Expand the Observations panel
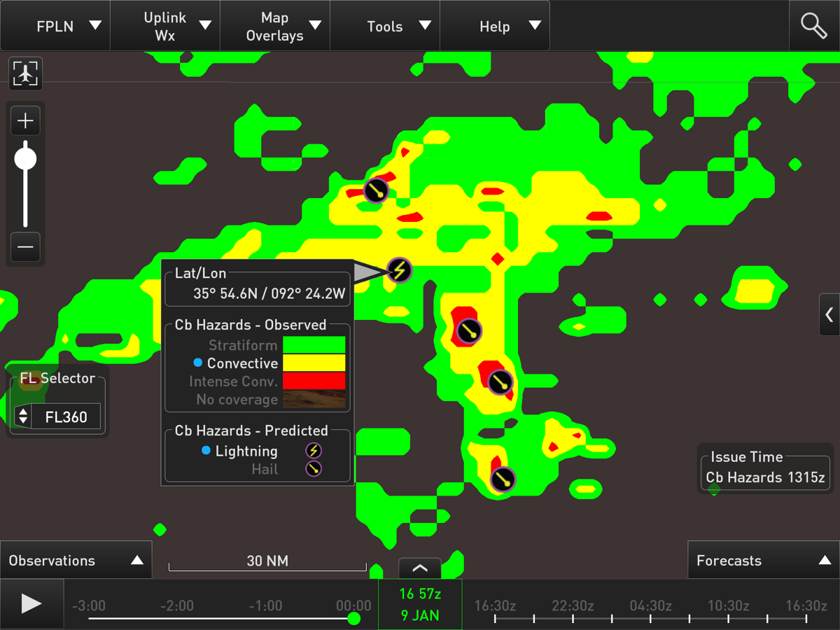Viewport: 840px width, 630px height. [x=76, y=560]
